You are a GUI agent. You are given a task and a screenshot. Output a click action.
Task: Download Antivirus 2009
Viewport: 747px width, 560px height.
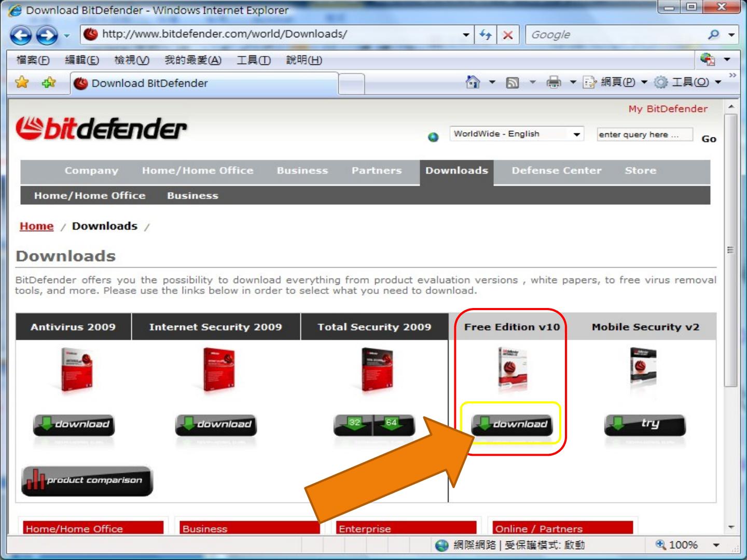[74, 425]
